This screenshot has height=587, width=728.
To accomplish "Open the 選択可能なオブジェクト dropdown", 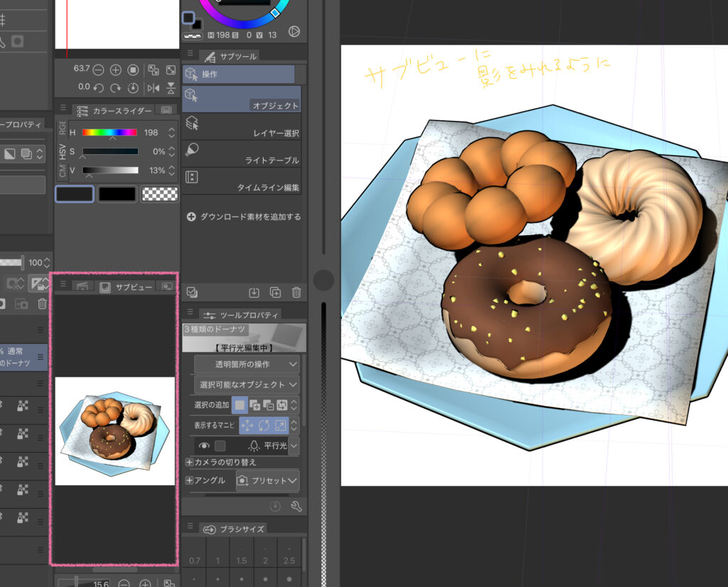I will (247, 385).
